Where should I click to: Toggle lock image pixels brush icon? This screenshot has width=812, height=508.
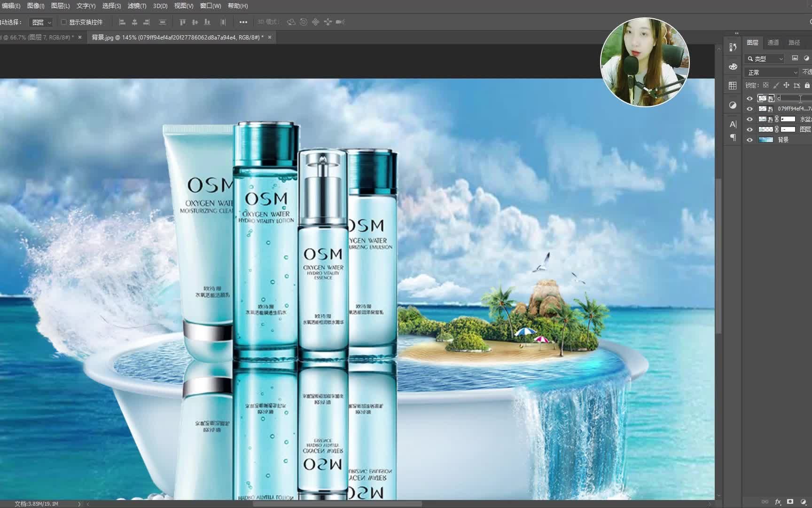(x=776, y=85)
